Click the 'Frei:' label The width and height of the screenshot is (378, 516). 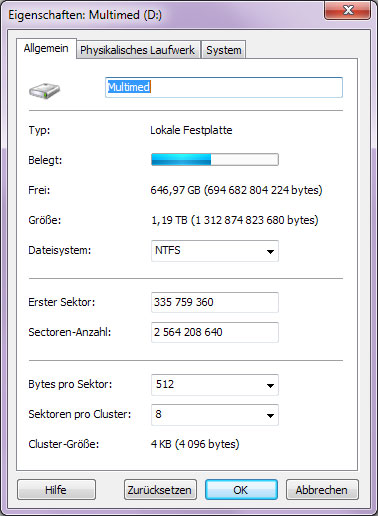coord(39,190)
